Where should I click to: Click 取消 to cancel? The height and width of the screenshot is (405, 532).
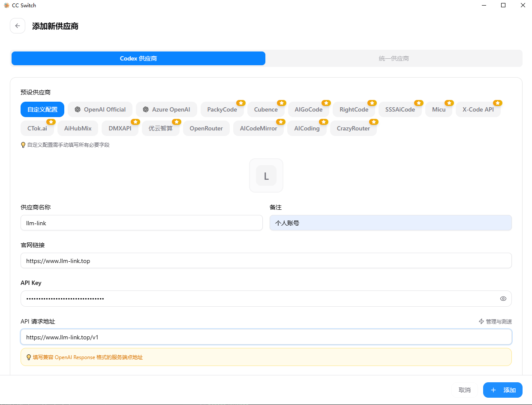click(x=465, y=390)
